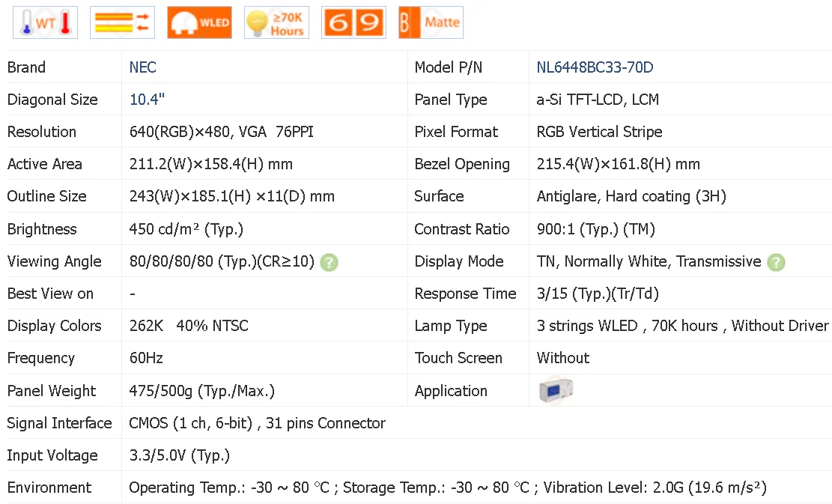832x504 pixels.
Task: Click the Application device thumbnail image
Action: point(556,391)
